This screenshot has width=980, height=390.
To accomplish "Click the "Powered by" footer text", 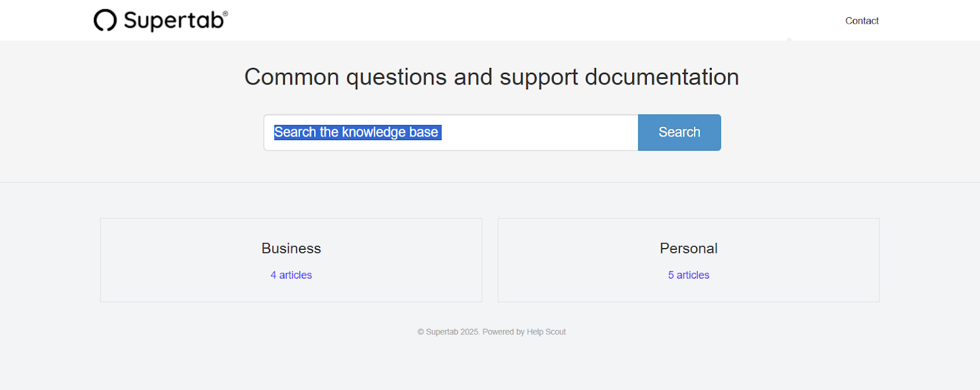I will 503,332.
